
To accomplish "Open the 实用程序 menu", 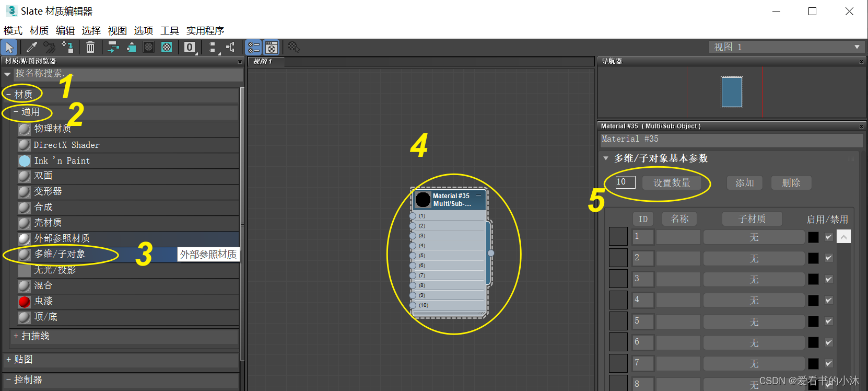I will (205, 31).
